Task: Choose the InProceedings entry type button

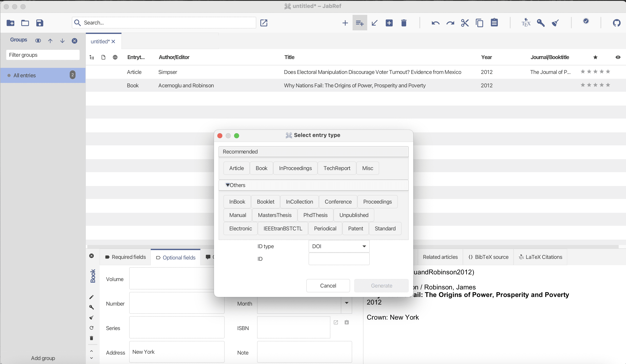Action: 295,168
